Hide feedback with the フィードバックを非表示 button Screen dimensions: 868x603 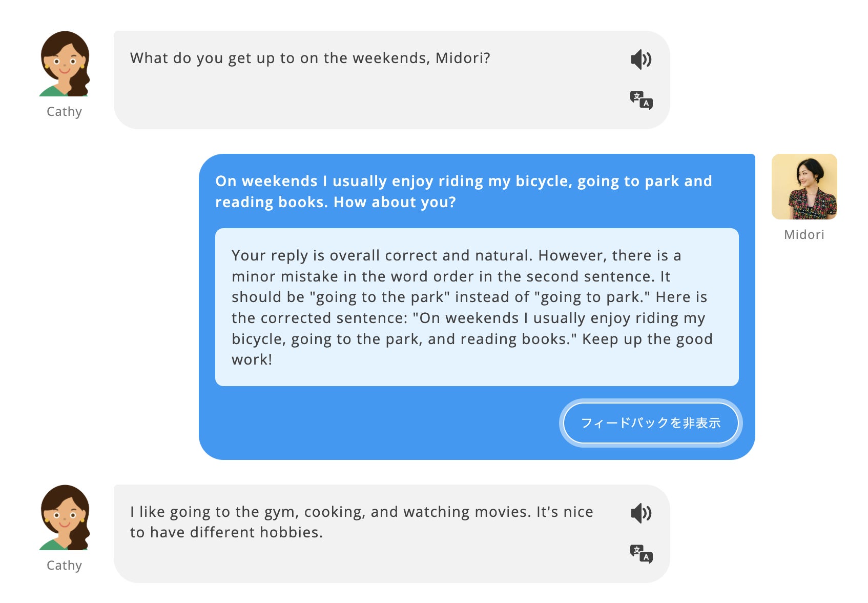pyautogui.click(x=650, y=423)
